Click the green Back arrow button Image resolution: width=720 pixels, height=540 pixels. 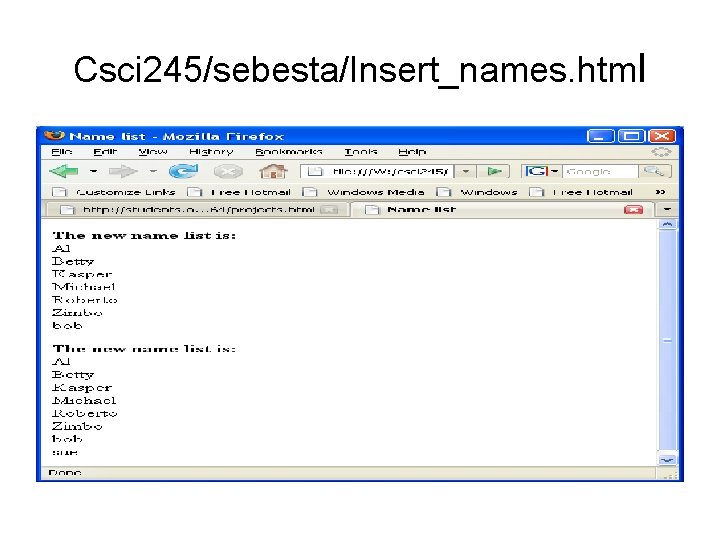click(x=64, y=171)
